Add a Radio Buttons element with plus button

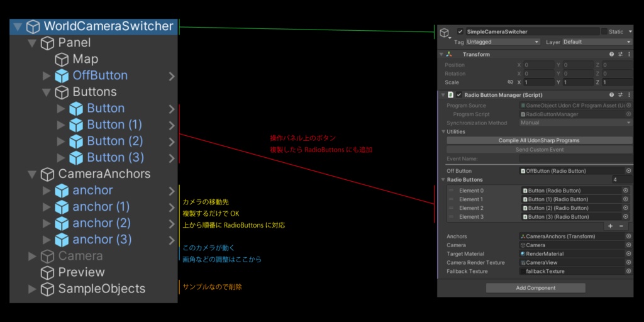tap(610, 226)
